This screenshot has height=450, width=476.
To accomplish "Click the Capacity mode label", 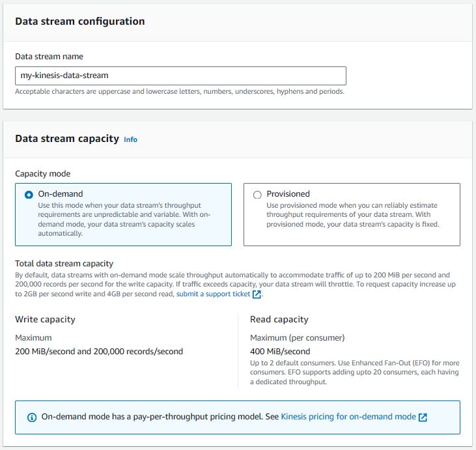I will pyautogui.click(x=43, y=174).
